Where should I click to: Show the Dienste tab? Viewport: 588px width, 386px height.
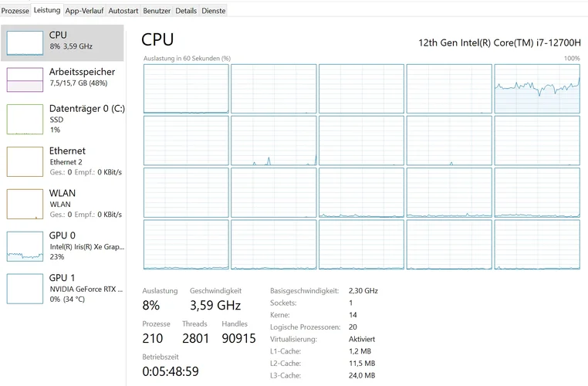214,11
